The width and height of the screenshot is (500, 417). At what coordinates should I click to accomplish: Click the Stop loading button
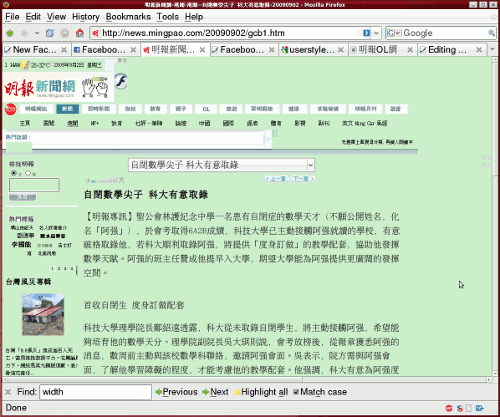(65, 33)
